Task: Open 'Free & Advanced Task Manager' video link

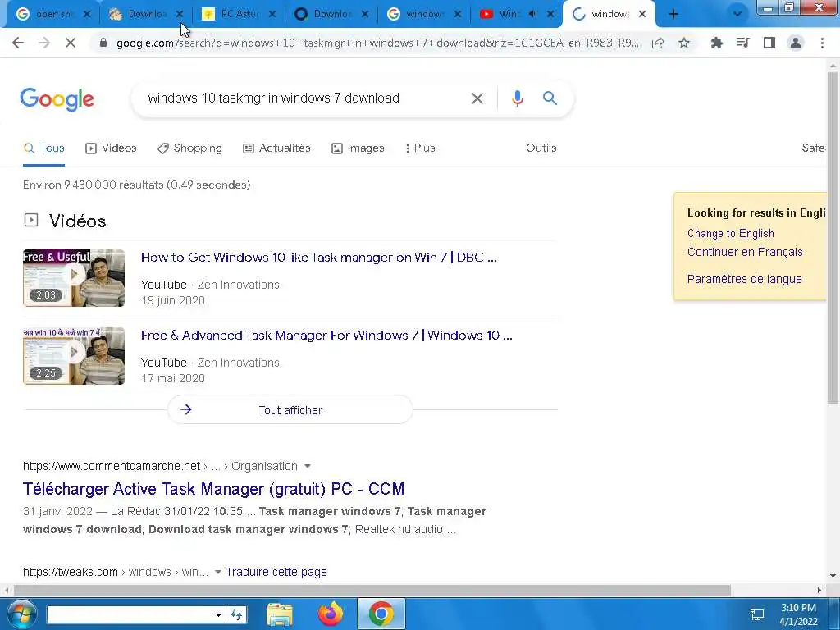Action: pos(326,336)
